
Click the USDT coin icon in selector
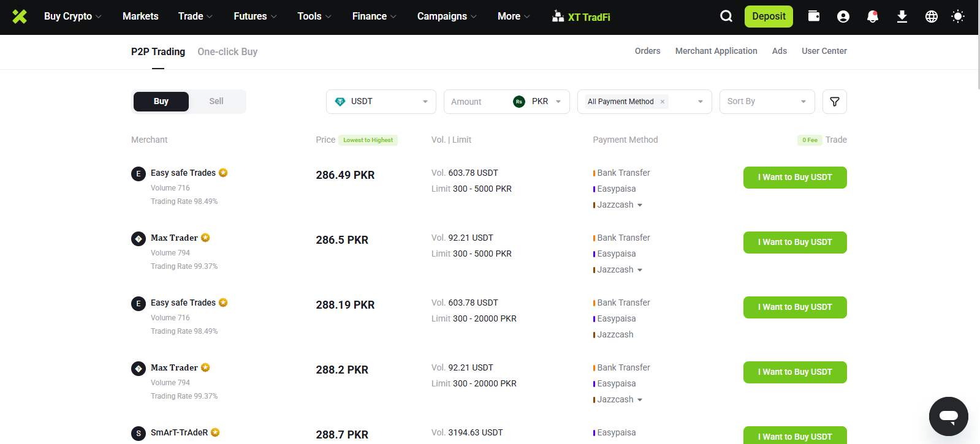tap(340, 102)
